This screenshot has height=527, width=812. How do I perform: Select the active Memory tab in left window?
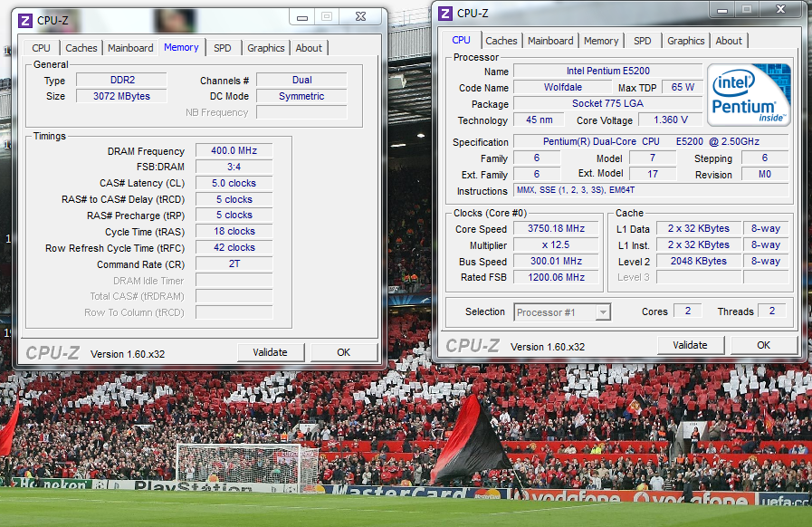(181, 47)
